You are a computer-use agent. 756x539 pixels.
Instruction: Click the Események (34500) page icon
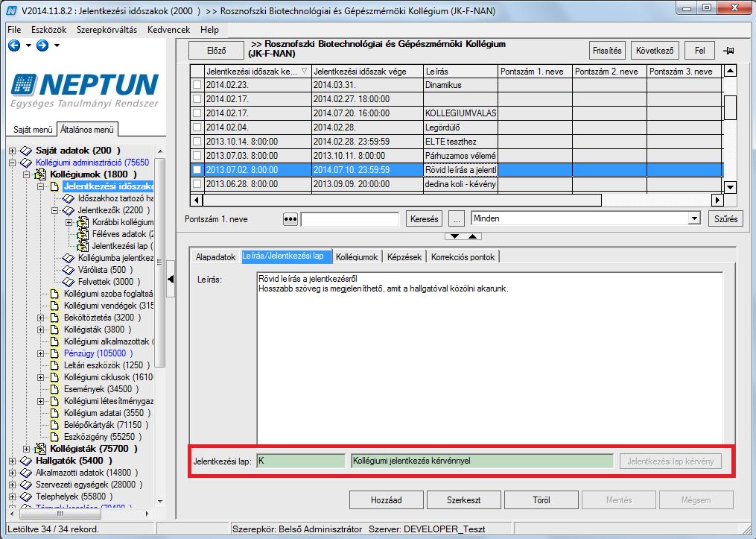click(54, 389)
